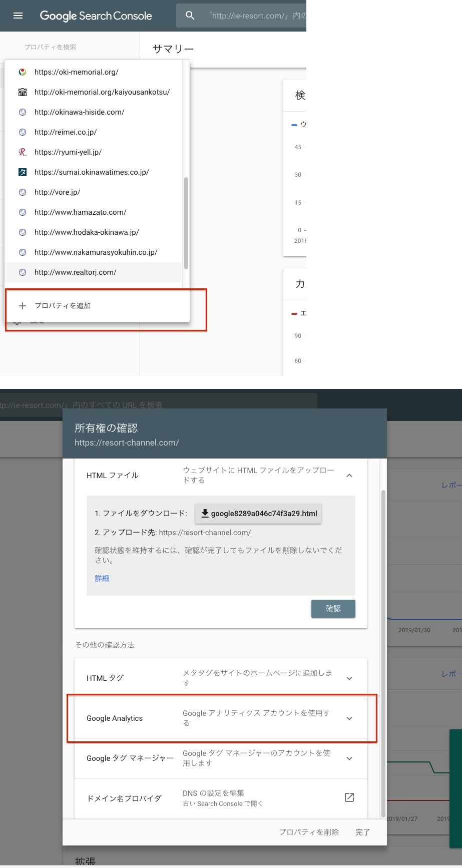
Task: Open the 詳細 details link
Action: (x=102, y=578)
